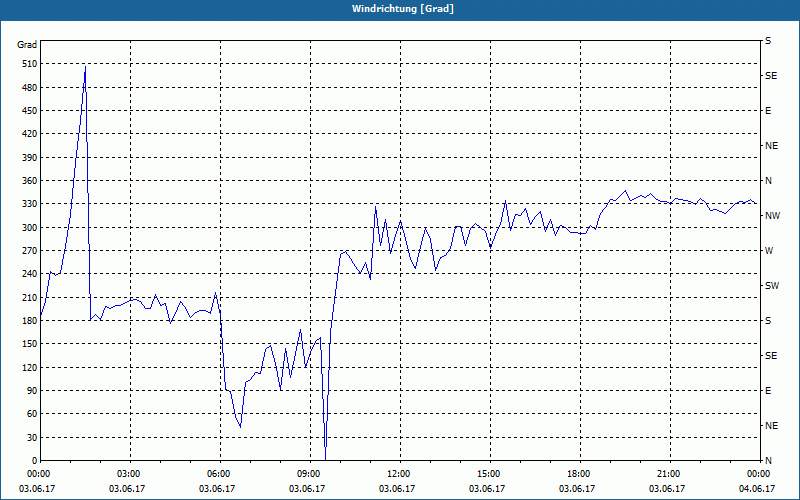Click the 30 degree axis label
This screenshot has height=500, width=800.
click(32, 437)
